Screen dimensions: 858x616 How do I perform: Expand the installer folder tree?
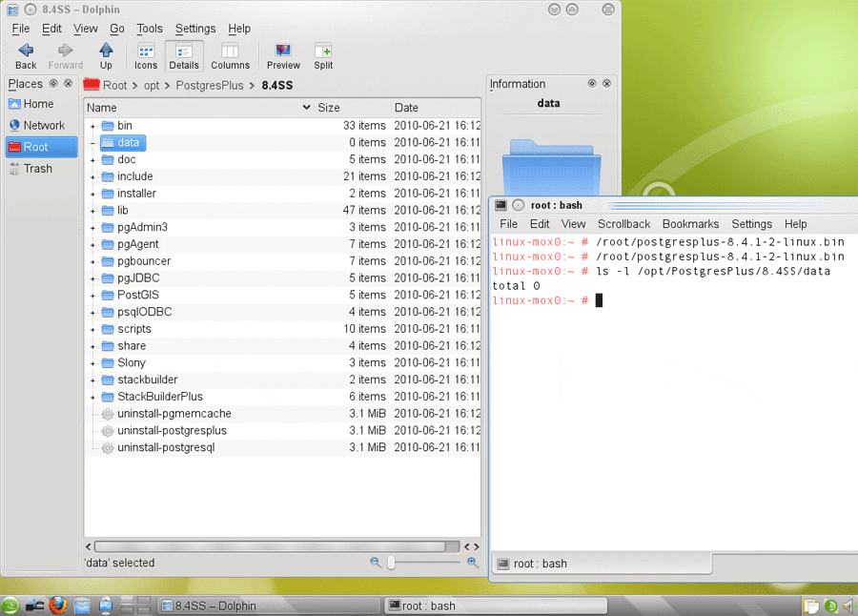(92, 195)
